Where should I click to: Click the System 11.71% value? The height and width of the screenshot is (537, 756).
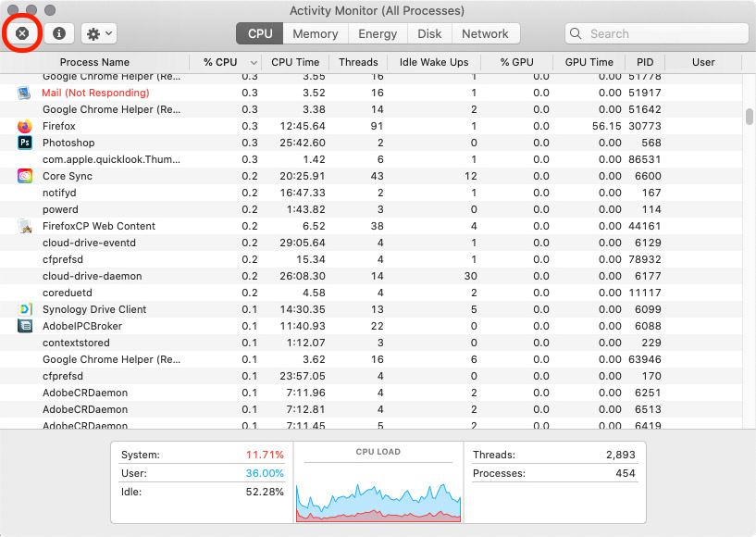[x=265, y=455]
